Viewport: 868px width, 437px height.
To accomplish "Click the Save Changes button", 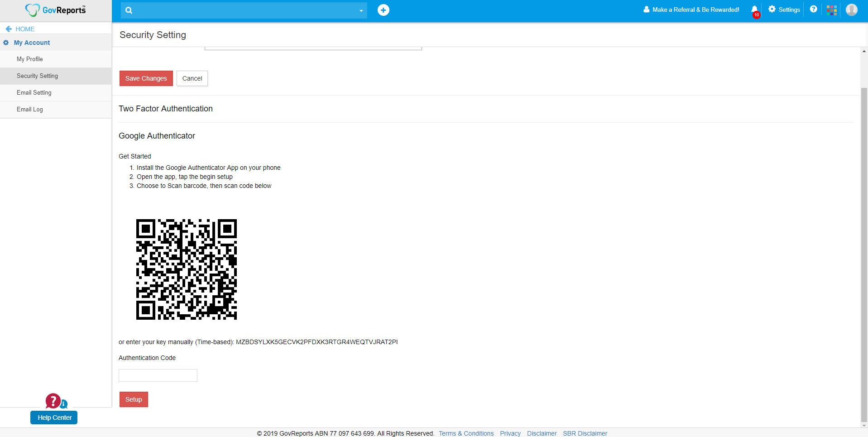I will [146, 78].
